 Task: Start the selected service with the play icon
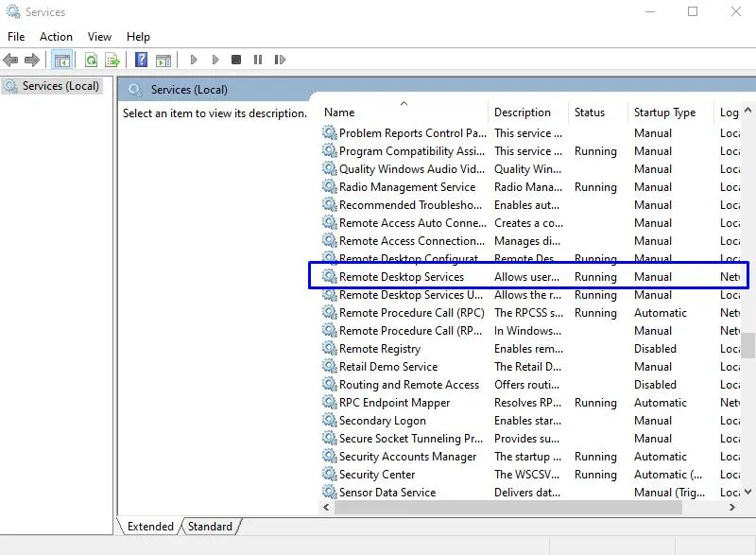pyautogui.click(x=193, y=60)
